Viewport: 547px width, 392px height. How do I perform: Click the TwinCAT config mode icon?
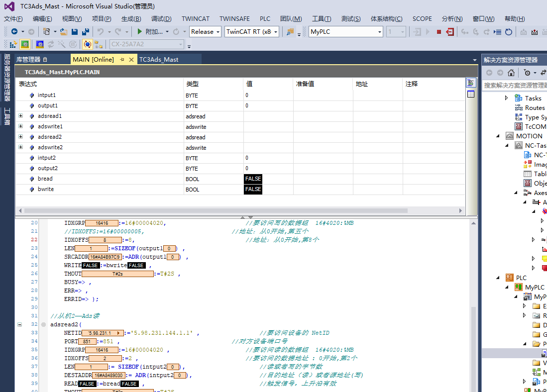coord(40,44)
